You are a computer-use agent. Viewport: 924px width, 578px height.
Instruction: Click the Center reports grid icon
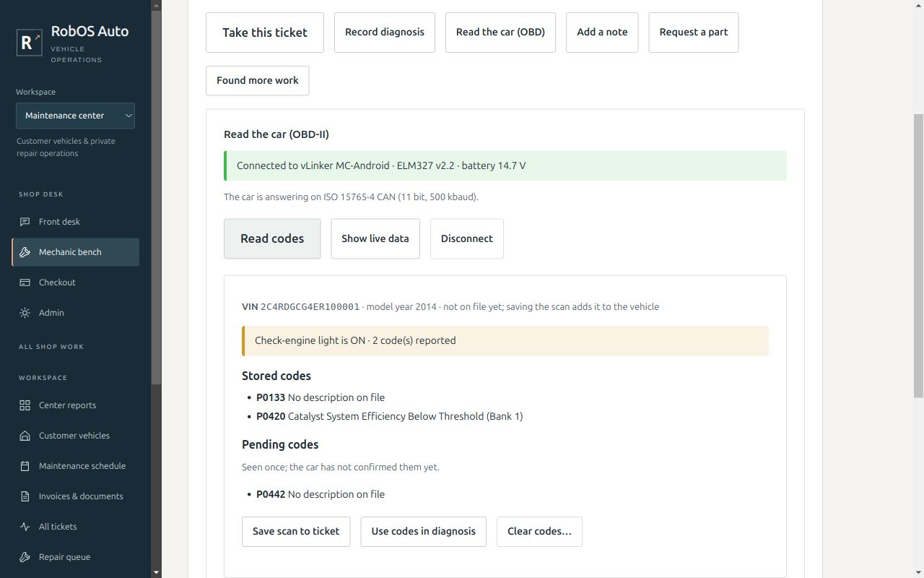click(25, 405)
